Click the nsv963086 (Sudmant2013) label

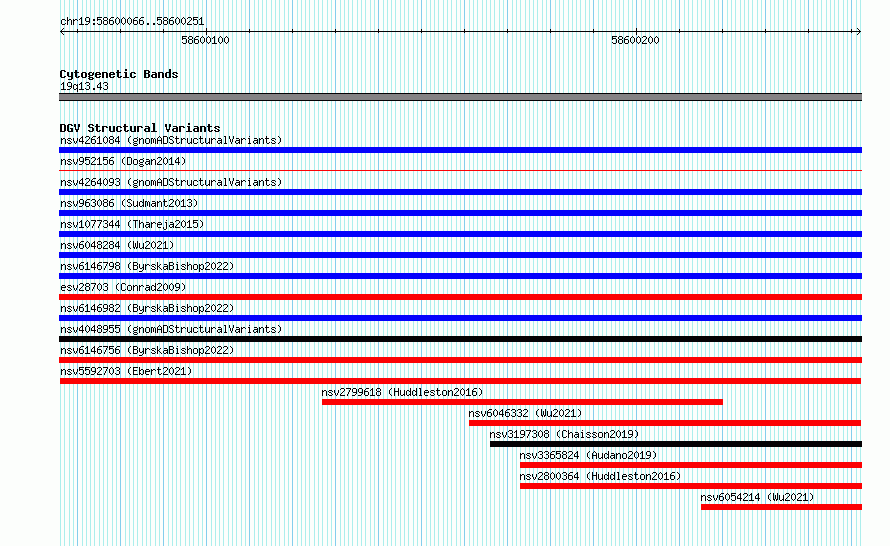click(129, 203)
